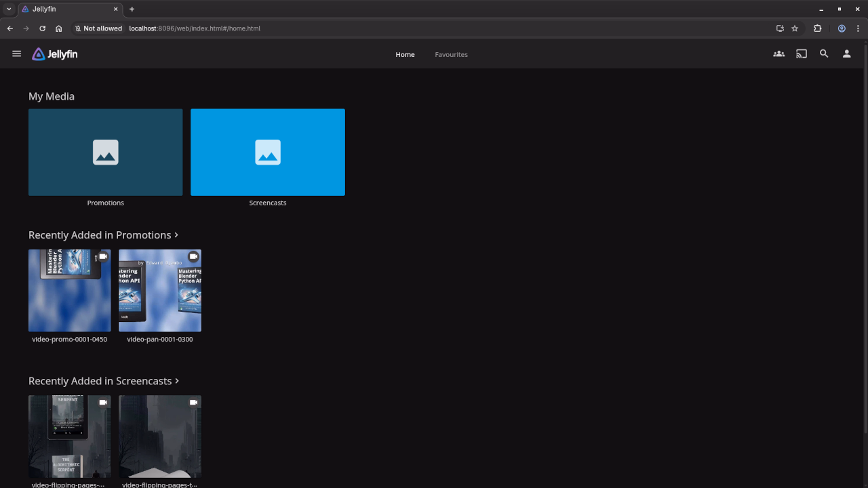This screenshot has height=488, width=868.
Task: Switch to the Home tab
Action: click(x=405, y=54)
